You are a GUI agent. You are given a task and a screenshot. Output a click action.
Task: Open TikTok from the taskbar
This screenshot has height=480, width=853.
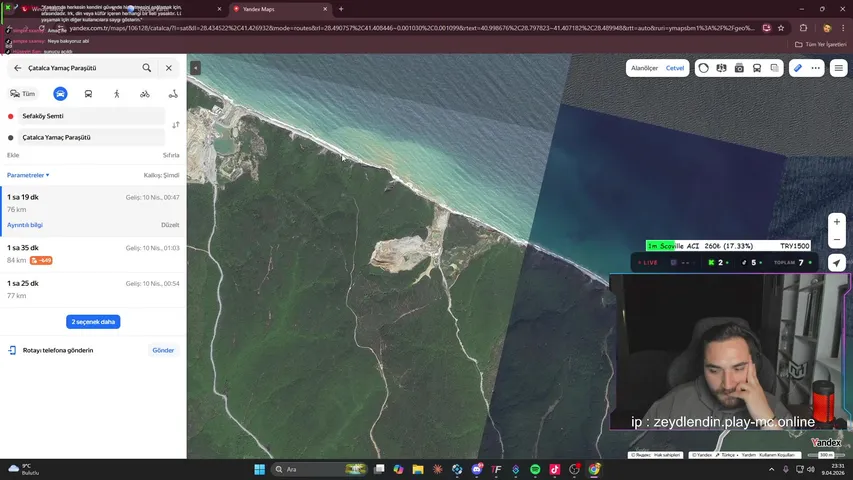[x=555, y=469]
